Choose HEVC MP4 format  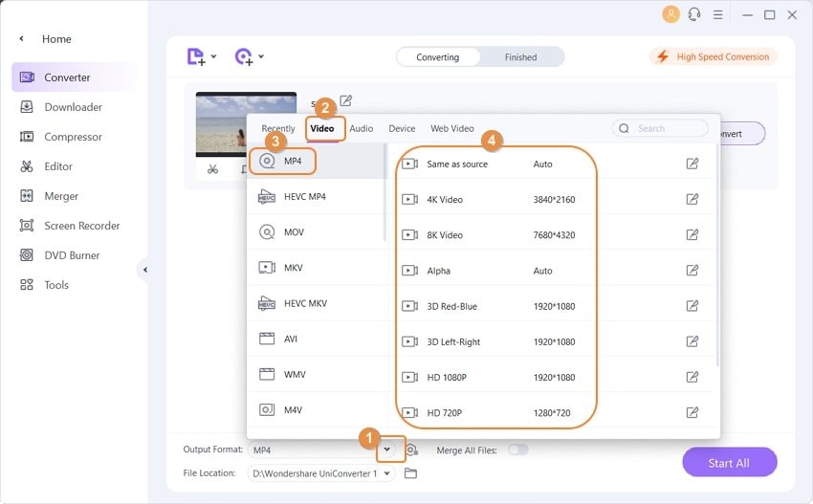[x=316, y=196]
